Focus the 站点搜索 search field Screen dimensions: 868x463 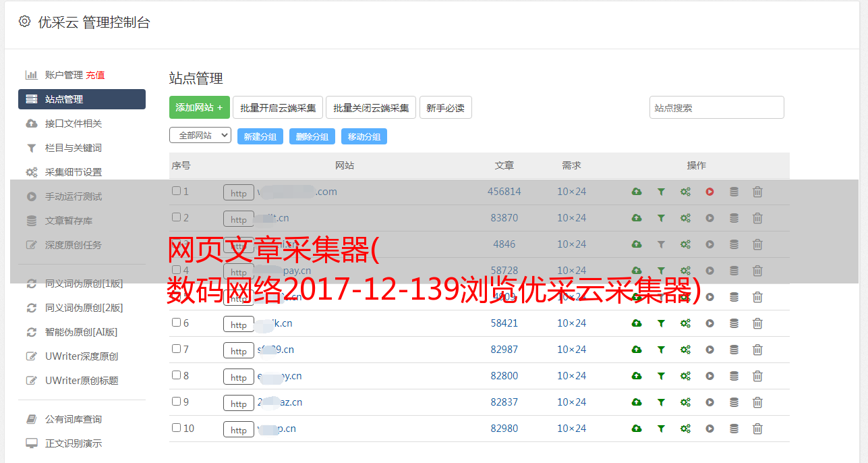pos(717,107)
